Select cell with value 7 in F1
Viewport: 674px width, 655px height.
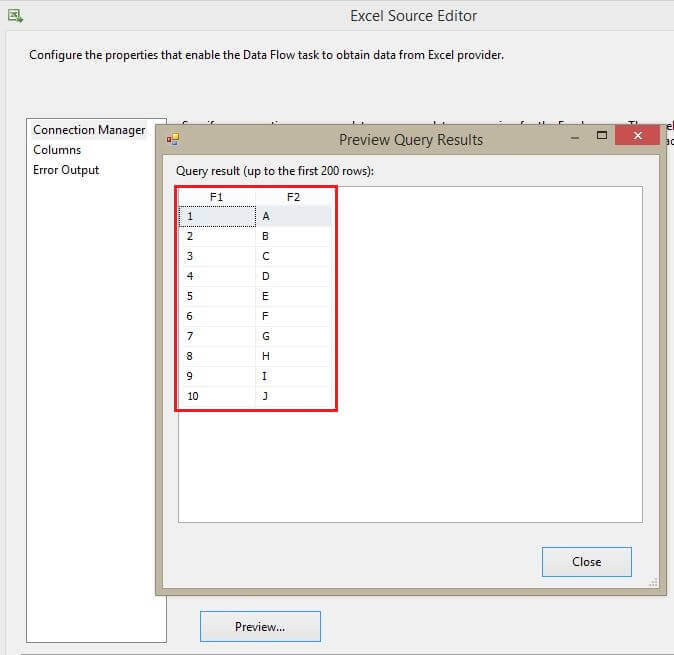coord(217,337)
